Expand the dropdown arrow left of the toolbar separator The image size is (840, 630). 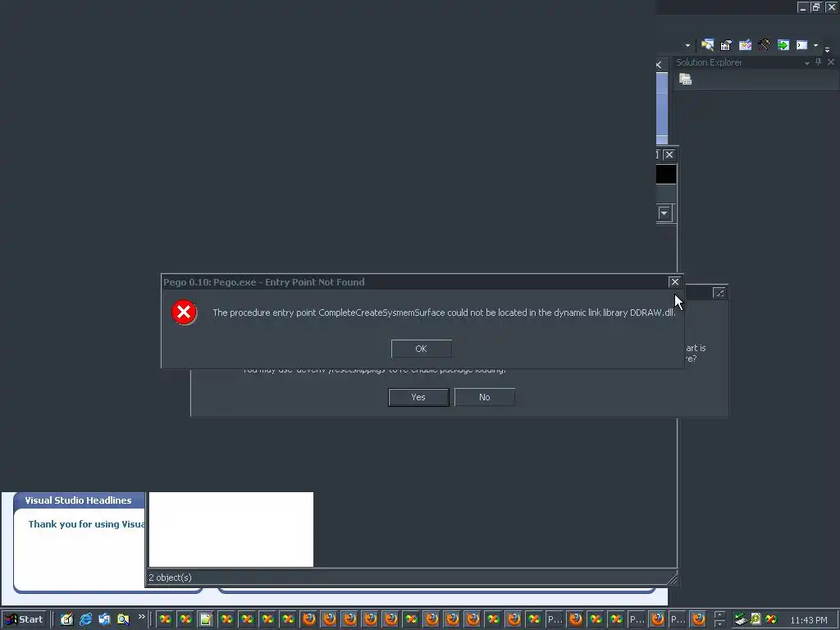(688, 46)
